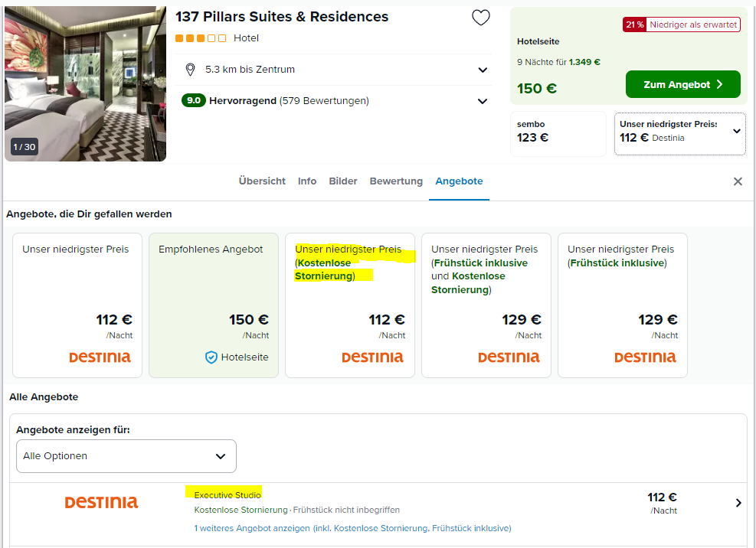Open the Bewertung tab
The height and width of the screenshot is (548, 756).
click(x=396, y=181)
